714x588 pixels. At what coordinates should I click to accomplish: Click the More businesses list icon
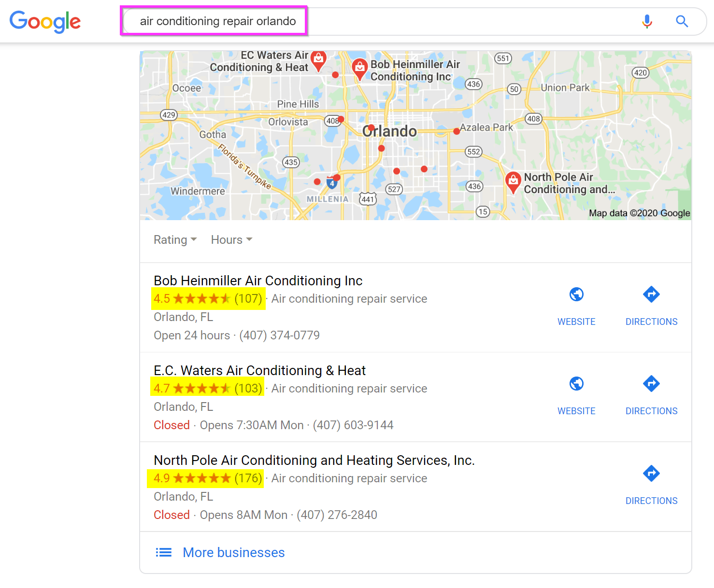coord(164,552)
